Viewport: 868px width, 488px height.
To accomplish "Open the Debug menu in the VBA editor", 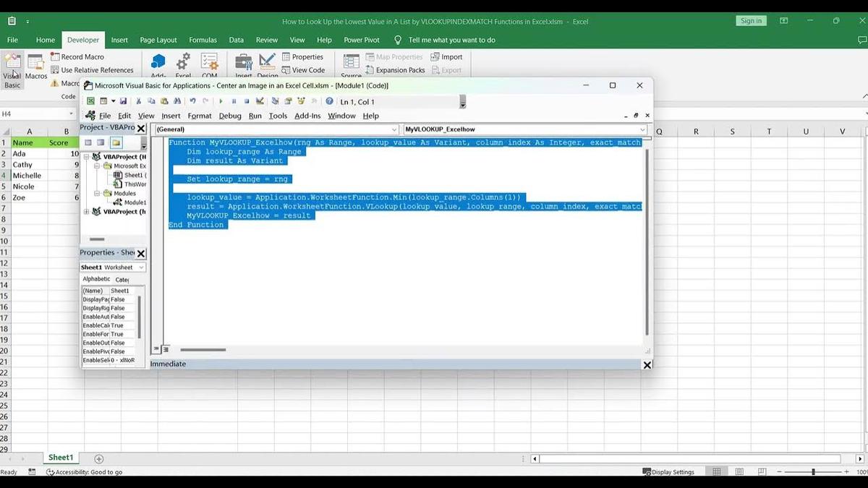I will 229,116.
